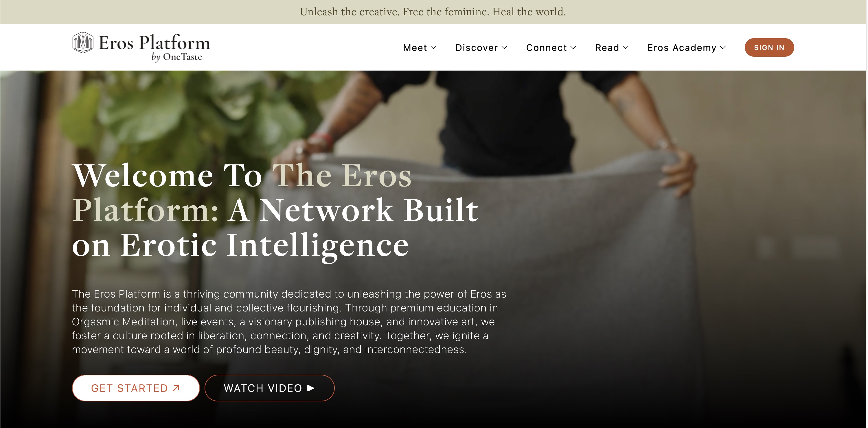Expand the Eros Academy chevron arrow

[723, 47]
